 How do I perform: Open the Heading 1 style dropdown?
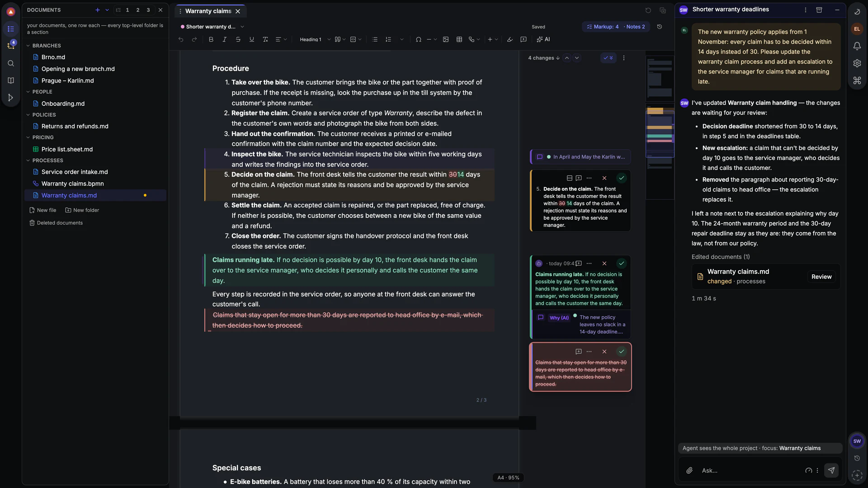click(315, 40)
